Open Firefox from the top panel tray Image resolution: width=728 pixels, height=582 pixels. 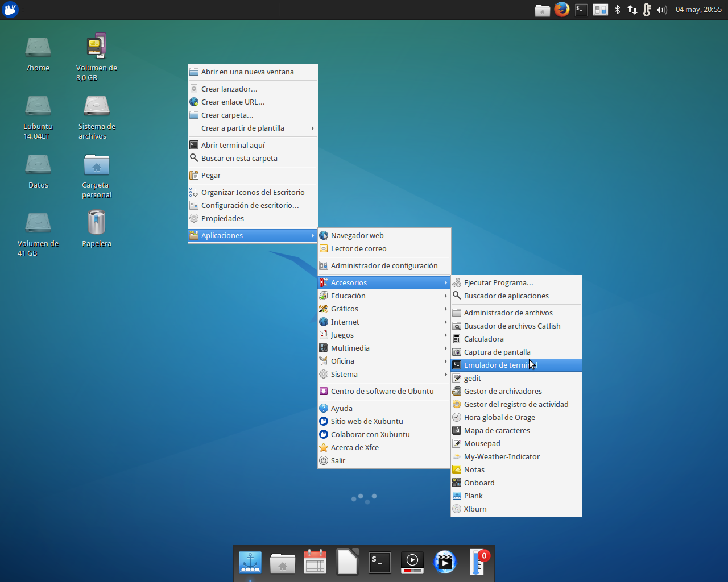click(561, 10)
